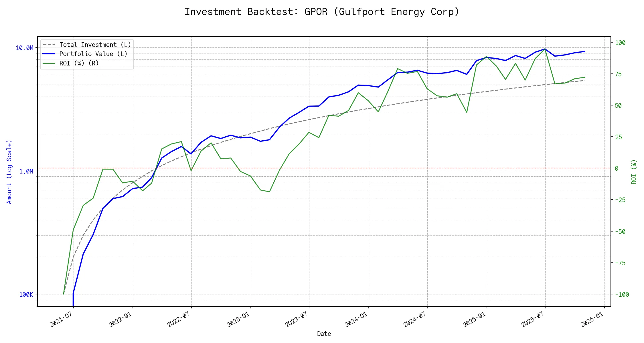The width and height of the screenshot is (644, 343).
Task: Click the Total Investment legend entry
Action: click(x=95, y=45)
